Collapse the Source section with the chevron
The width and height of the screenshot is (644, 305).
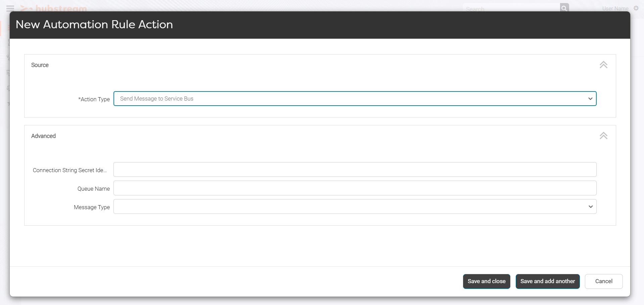click(603, 65)
